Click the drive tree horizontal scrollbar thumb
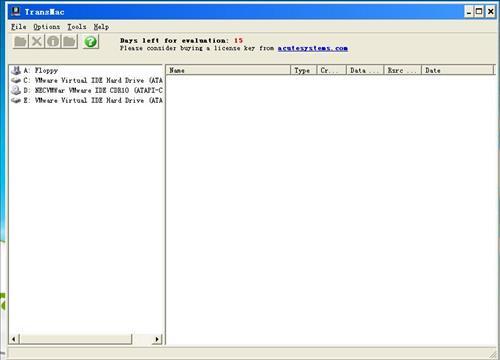The width and height of the screenshot is (500, 360). click(76, 339)
